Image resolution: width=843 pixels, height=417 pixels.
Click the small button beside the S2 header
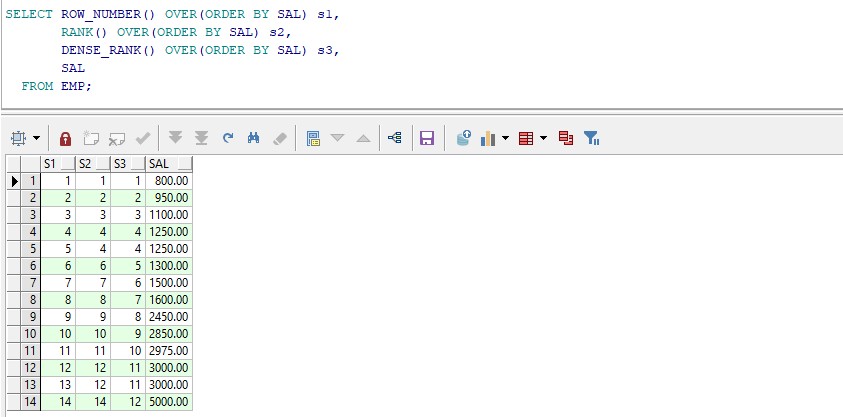pos(103,164)
